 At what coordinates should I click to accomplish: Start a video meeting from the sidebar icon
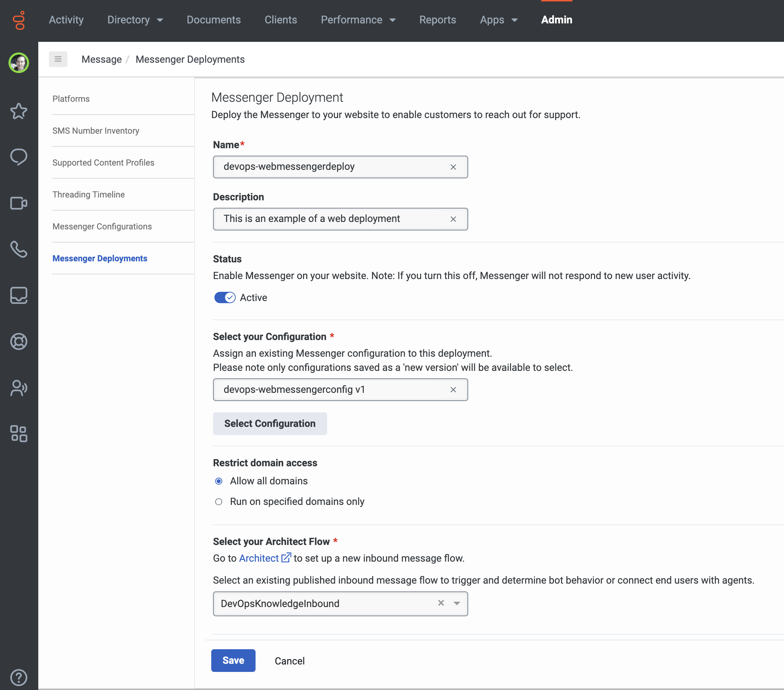point(18,203)
